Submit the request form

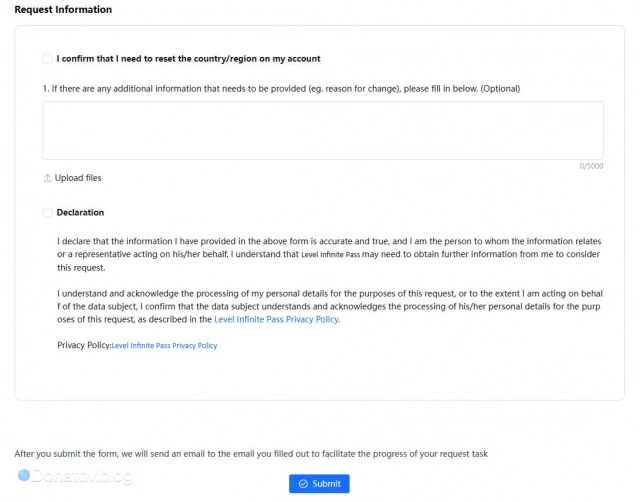pyautogui.click(x=319, y=484)
